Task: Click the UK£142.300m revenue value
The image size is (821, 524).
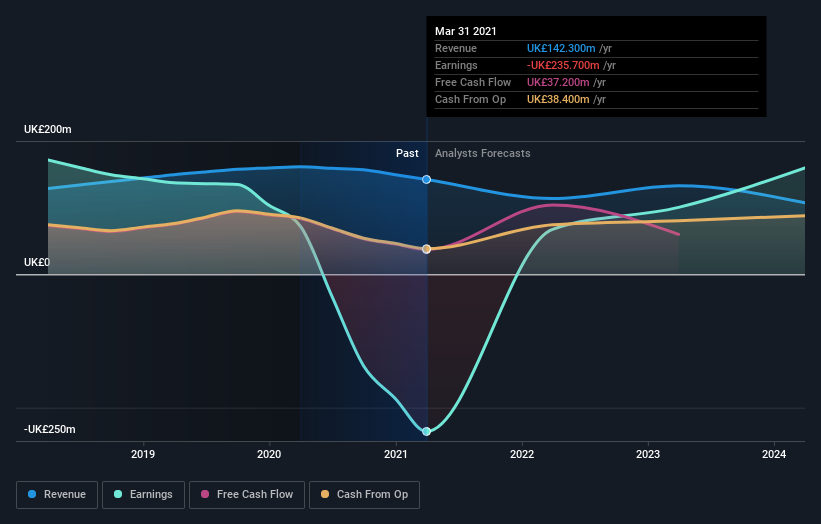Action: (x=561, y=48)
